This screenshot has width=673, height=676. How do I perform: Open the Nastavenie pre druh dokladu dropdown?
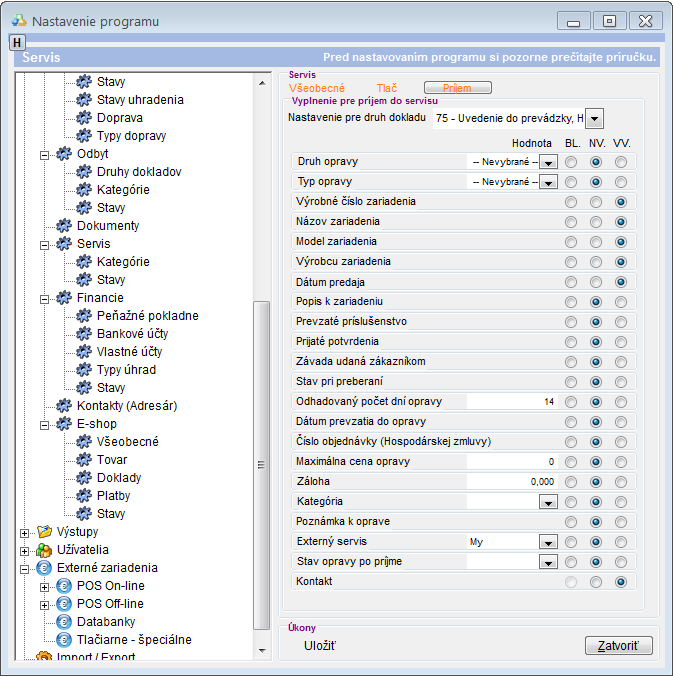click(594, 119)
